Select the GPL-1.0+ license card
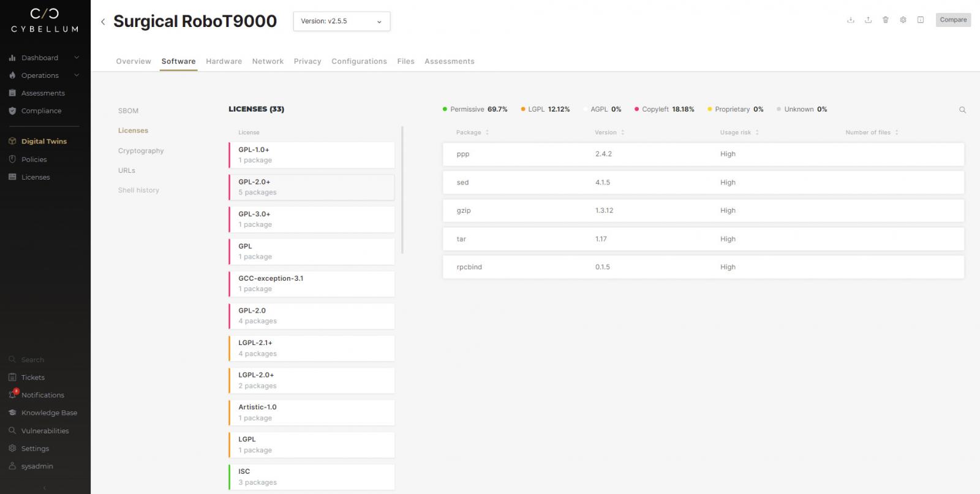980x494 pixels. [312, 155]
